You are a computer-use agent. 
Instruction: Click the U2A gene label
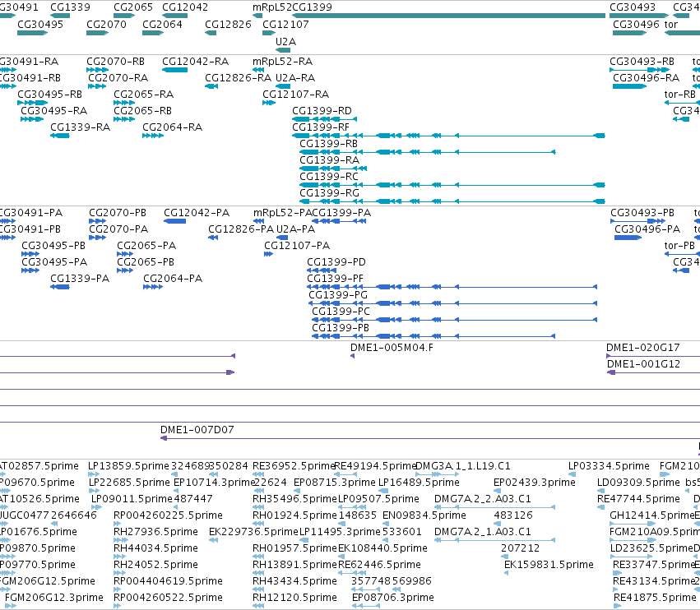click(285, 42)
